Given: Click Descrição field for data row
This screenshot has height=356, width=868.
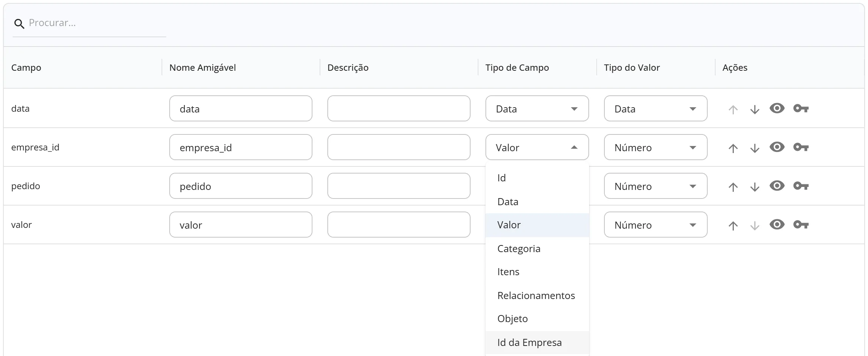Looking at the screenshot, I should coord(399,108).
